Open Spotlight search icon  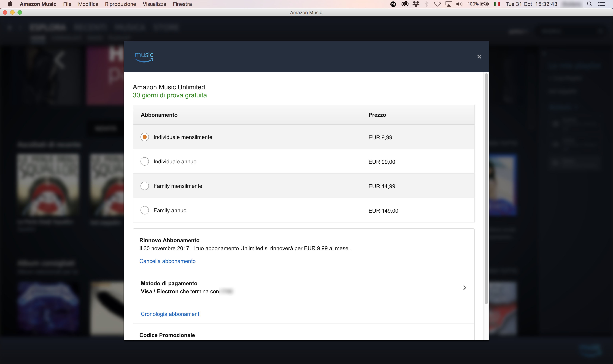point(589,4)
